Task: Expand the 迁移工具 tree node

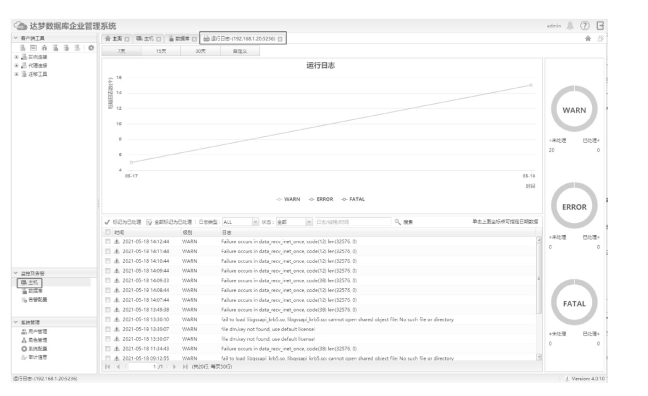Action: tap(16, 74)
